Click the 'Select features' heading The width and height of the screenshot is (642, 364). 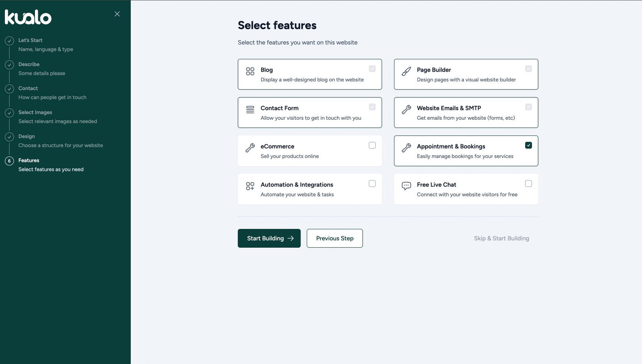click(x=277, y=25)
